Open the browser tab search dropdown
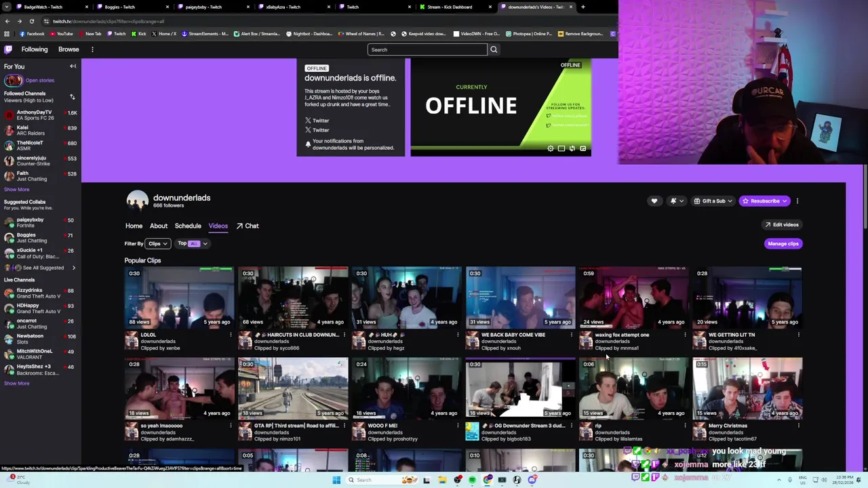 tap(7, 7)
